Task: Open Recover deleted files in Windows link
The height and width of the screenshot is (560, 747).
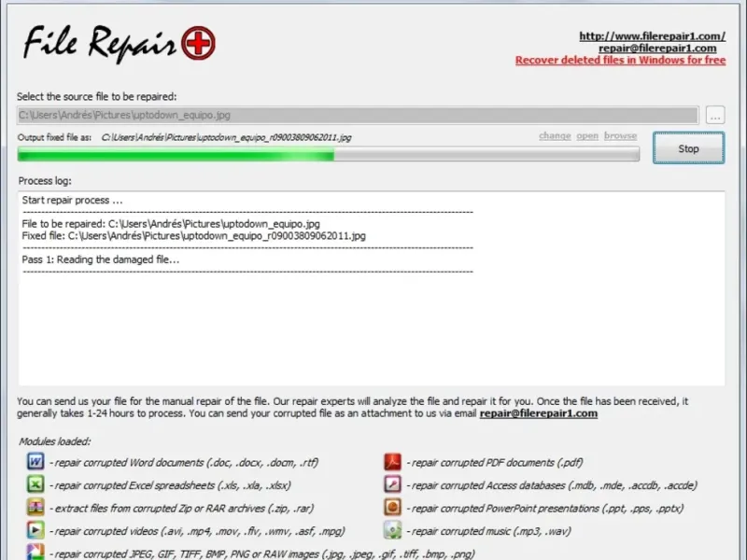Action: (x=620, y=60)
